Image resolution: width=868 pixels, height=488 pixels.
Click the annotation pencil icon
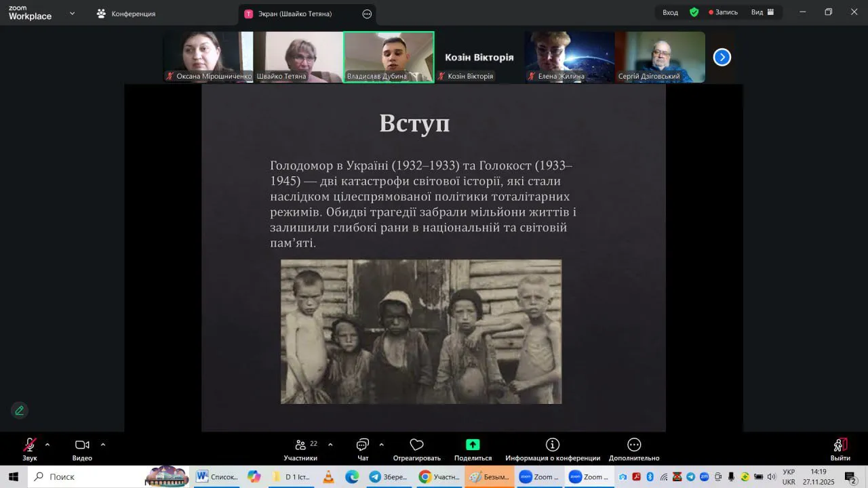20,410
